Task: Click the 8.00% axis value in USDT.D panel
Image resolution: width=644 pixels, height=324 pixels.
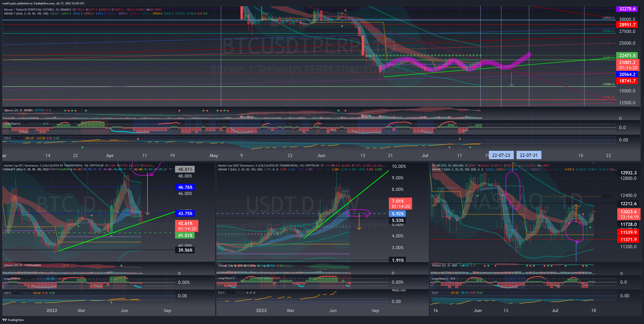Action: click(x=398, y=189)
